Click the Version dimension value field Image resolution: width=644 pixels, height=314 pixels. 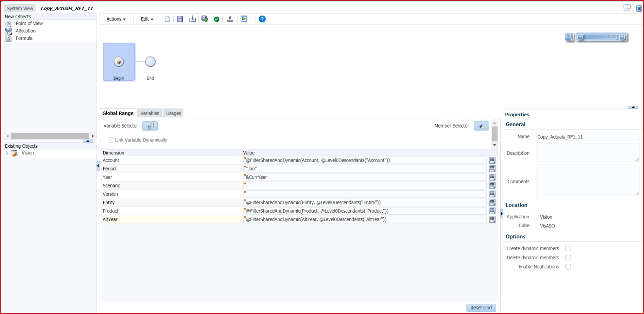pyautogui.click(x=365, y=194)
